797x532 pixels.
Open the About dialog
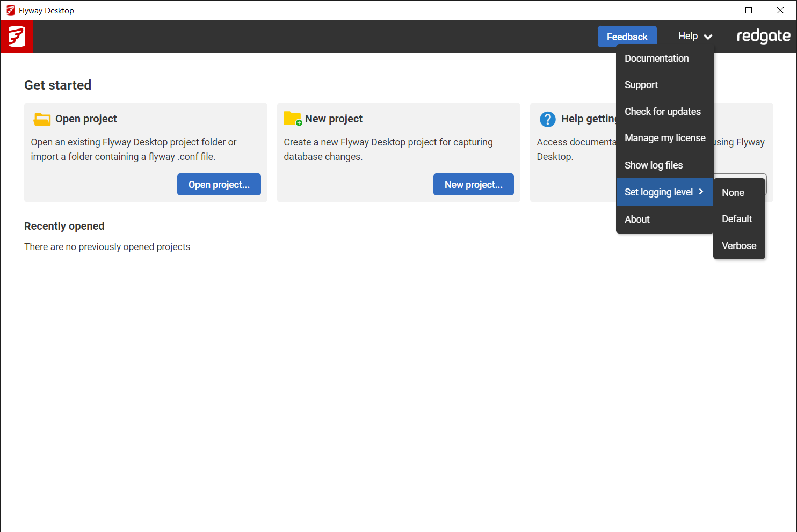(x=637, y=219)
